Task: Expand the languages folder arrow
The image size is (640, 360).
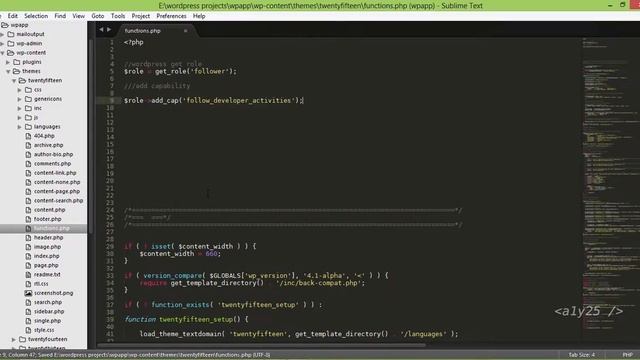Action: [x=20, y=127]
